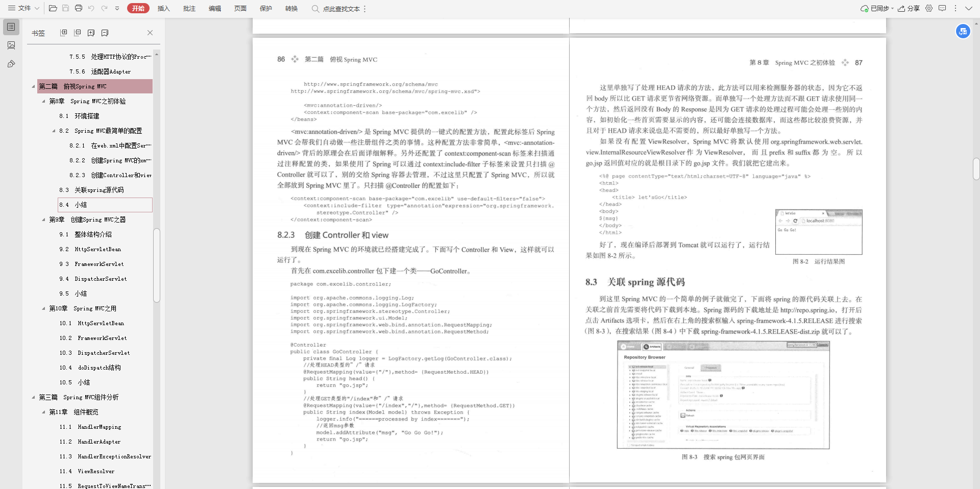Print the document via the printer icon
Screen dimensions: 980x489
pyautogui.click(x=78, y=8)
